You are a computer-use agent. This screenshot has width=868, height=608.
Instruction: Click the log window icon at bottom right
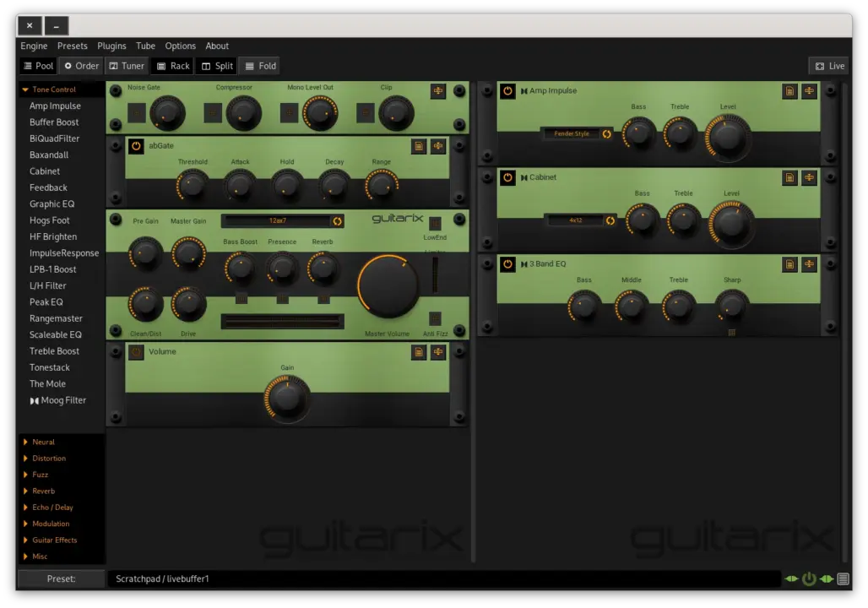click(x=843, y=579)
